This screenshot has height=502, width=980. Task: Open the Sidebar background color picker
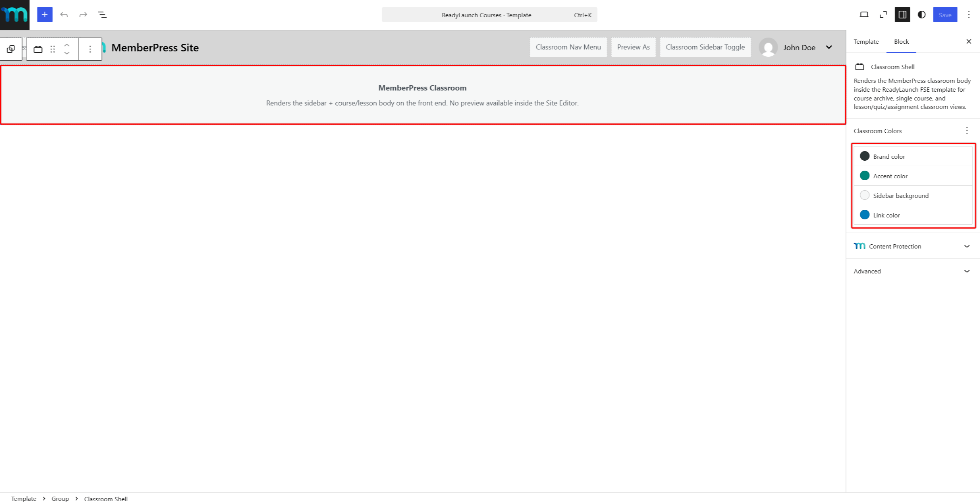point(913,195)
